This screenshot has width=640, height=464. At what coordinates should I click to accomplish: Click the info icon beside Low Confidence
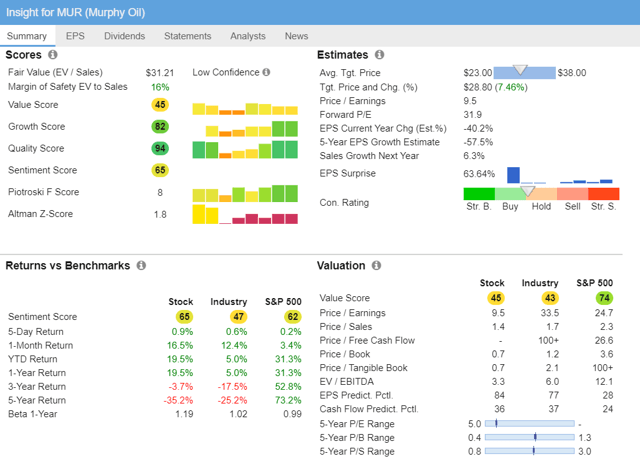pyautogui.click(x=267, y=72)
